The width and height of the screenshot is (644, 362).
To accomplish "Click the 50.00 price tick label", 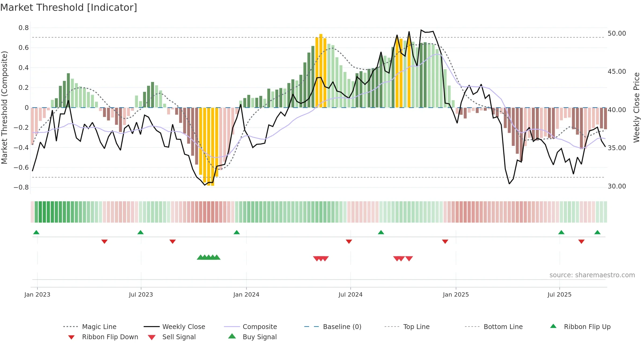I will pyautogui.click(x=617, y=34).
